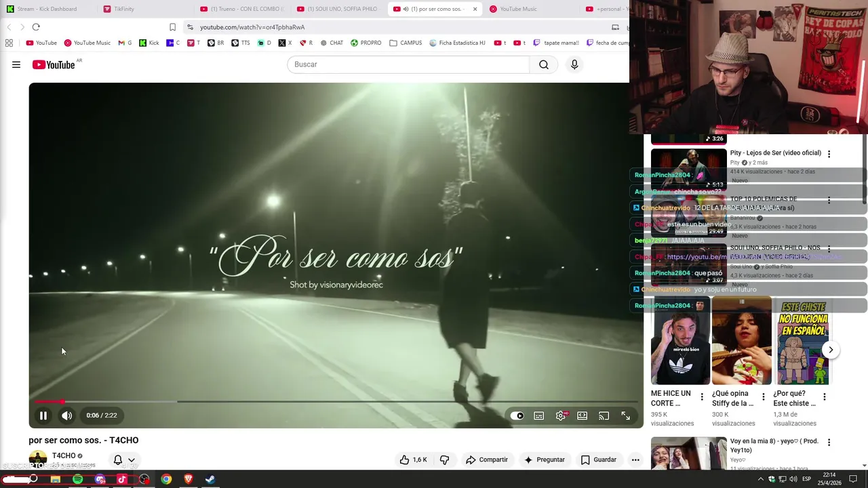The width and height of the screenshot is (868, 488).
Task: Open 'Voy en la mia 8) - yeyo' recommendation
Action: coord(774,445)
